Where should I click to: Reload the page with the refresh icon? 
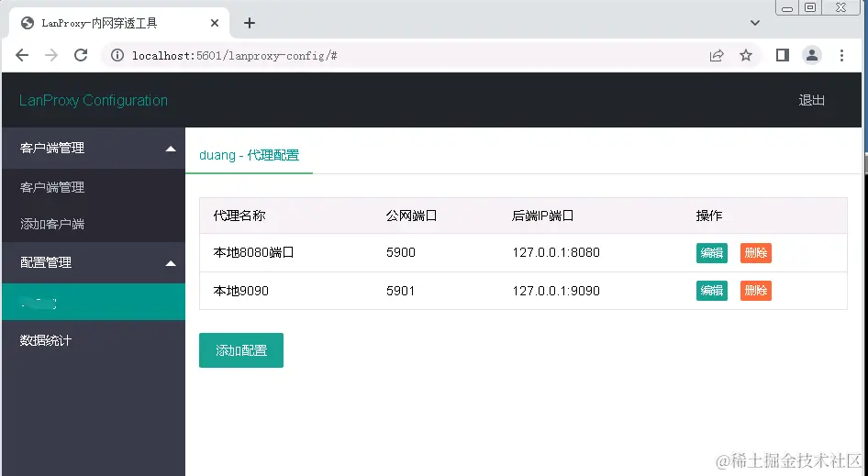click(81, 55)
